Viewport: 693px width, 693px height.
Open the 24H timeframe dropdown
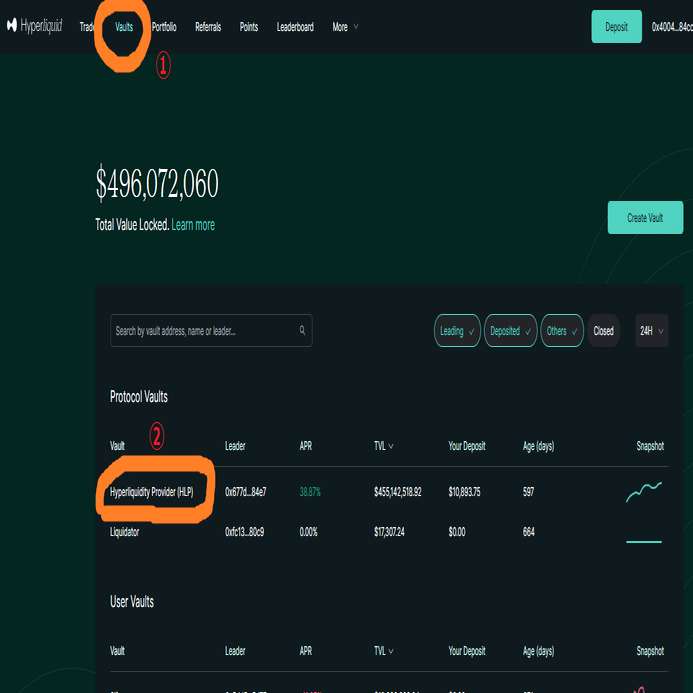(651, 331)
